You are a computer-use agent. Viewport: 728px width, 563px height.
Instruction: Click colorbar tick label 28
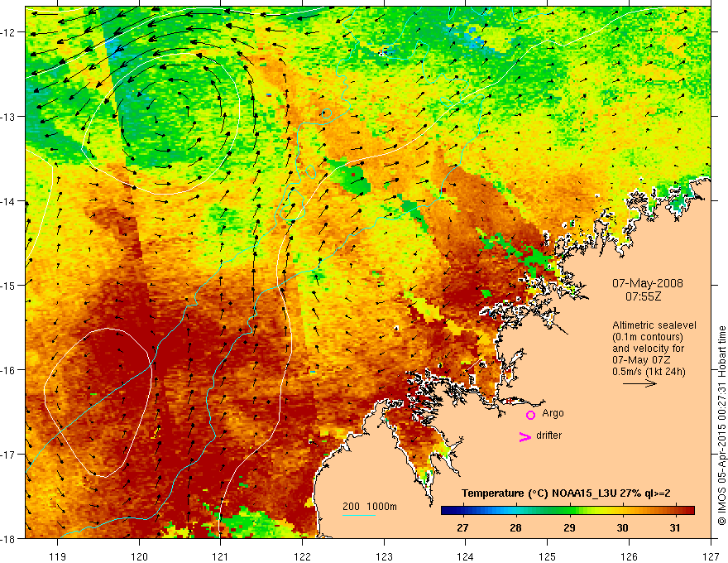point(515,527)
